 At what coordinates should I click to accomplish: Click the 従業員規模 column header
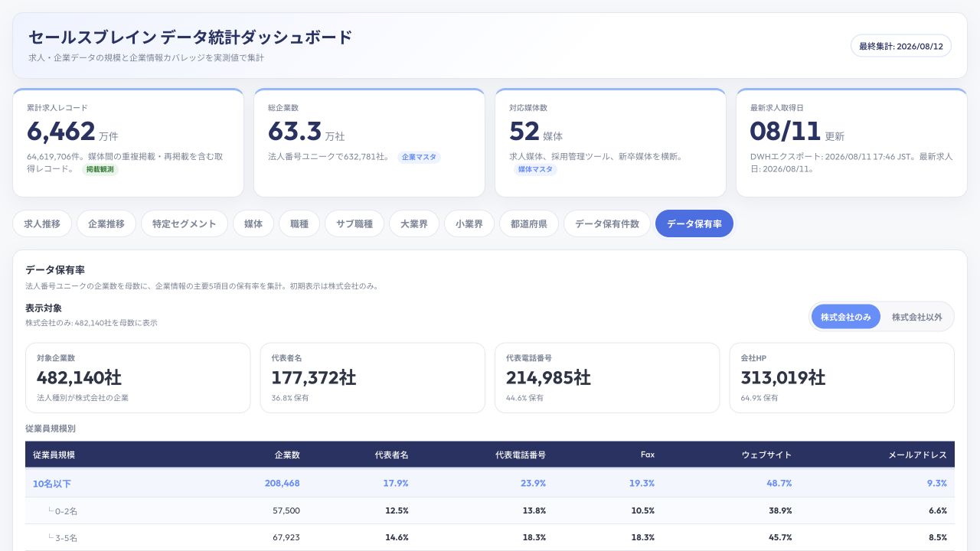pos(54,455)
